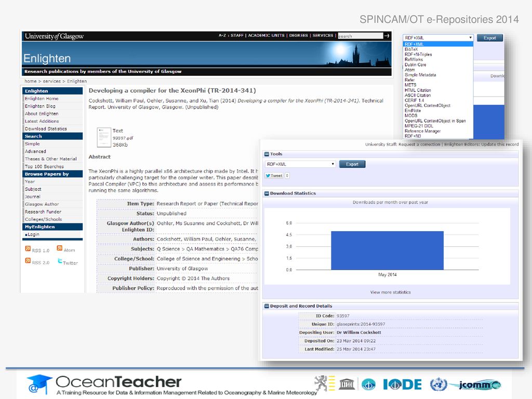Open the top export format dropdown
532x399 pixels.
point(438,37)
